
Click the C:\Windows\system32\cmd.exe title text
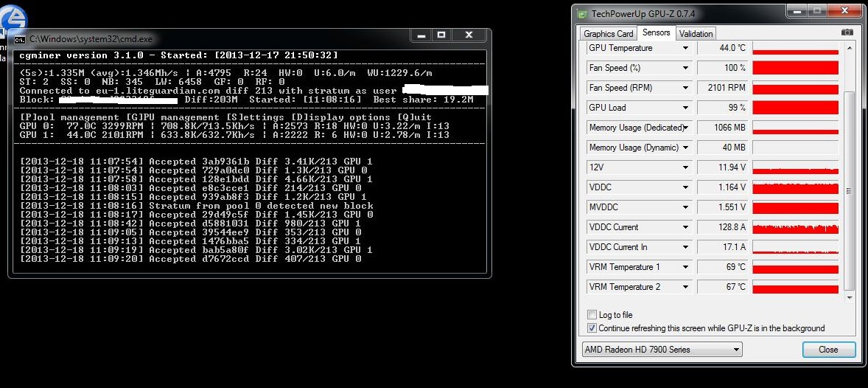(91, 39)
